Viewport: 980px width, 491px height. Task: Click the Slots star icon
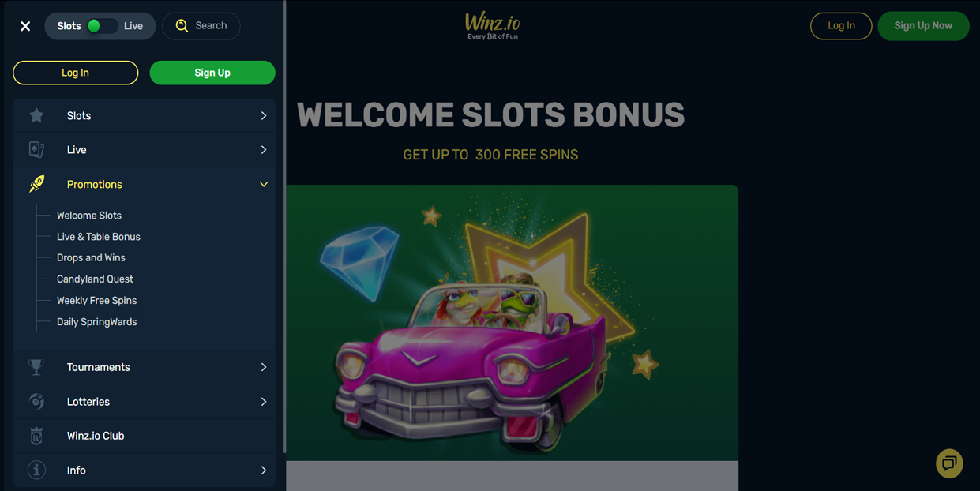36,115
